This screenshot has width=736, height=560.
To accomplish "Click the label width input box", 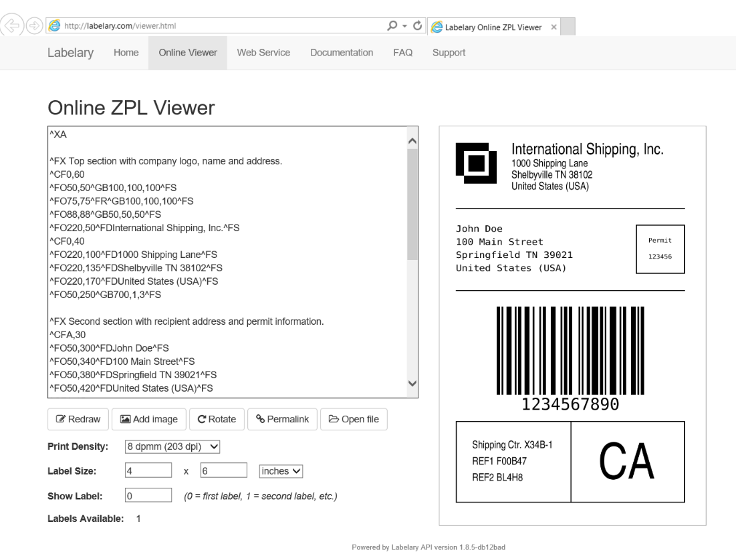I will click(x=148, y=470).
